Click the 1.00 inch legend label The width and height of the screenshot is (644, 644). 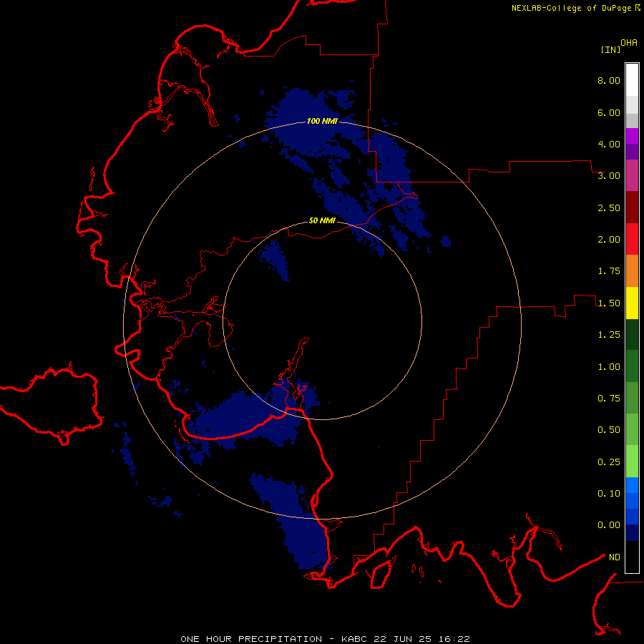(x=609, y=367)
